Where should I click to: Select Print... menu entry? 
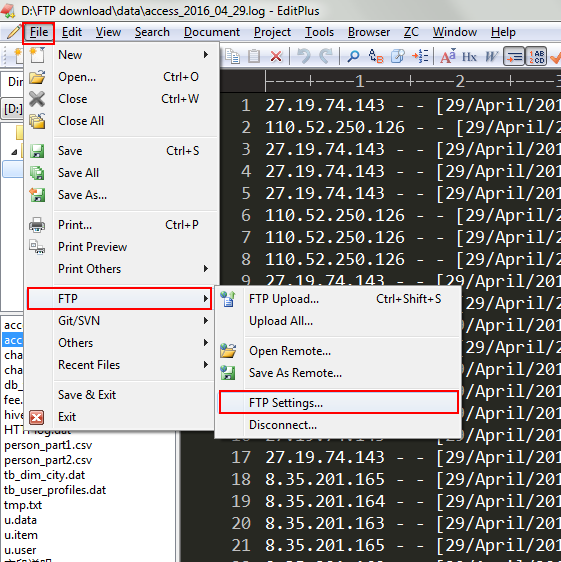pyautogui.click(x=122, y=225)
